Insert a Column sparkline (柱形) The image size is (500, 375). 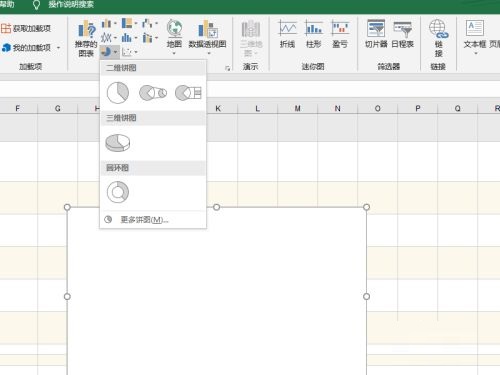(314, 34)
